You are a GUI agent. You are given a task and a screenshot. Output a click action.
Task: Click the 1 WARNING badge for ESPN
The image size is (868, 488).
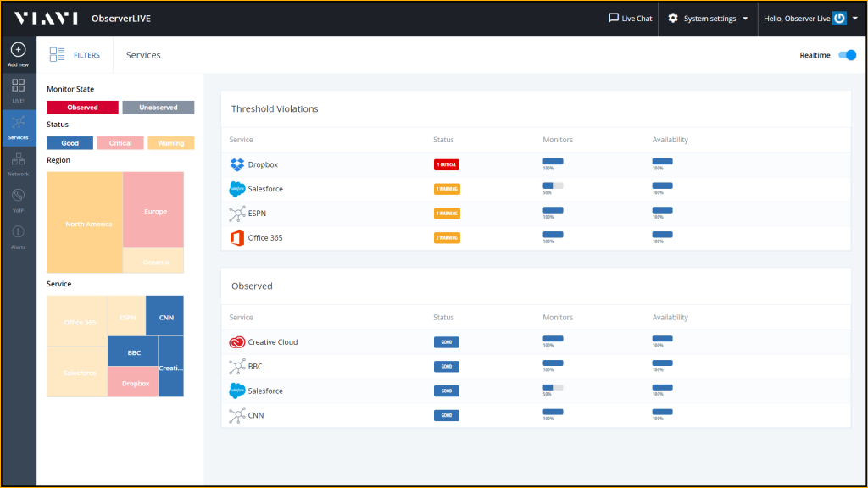pyautogui.click(x=447, y=213)
